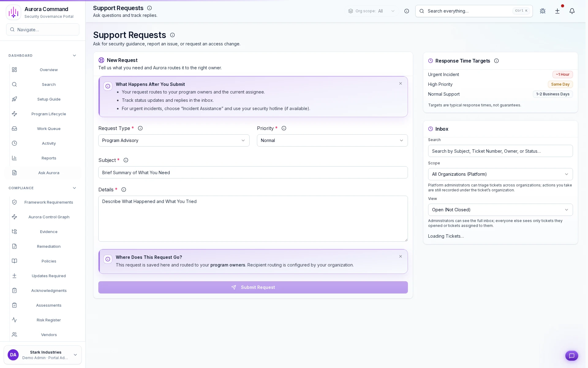Change the Priority from Normal

(332, 140)
